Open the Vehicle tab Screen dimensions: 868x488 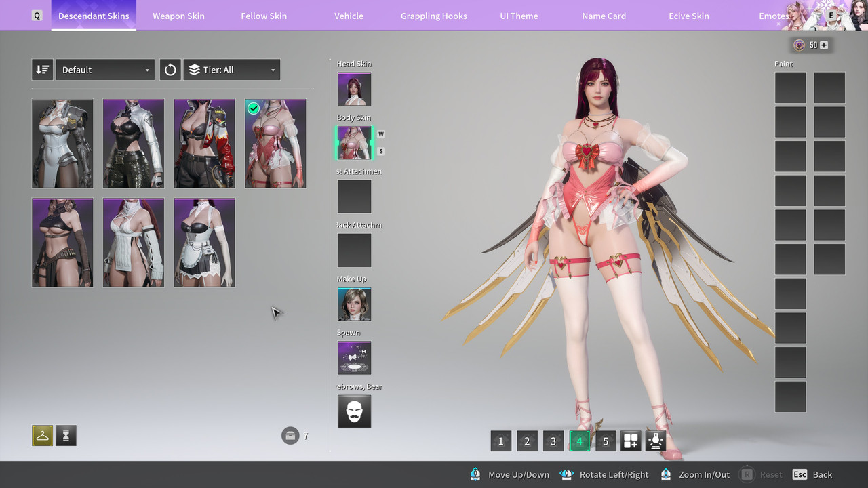pyautogui.click(x=349, y=16)
